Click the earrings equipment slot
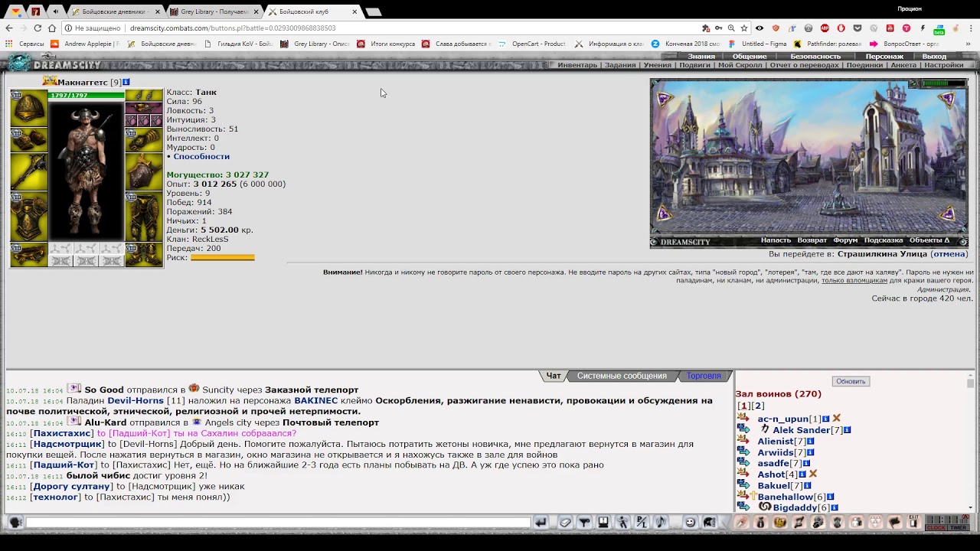980x551 pixels. coord(144,96)
